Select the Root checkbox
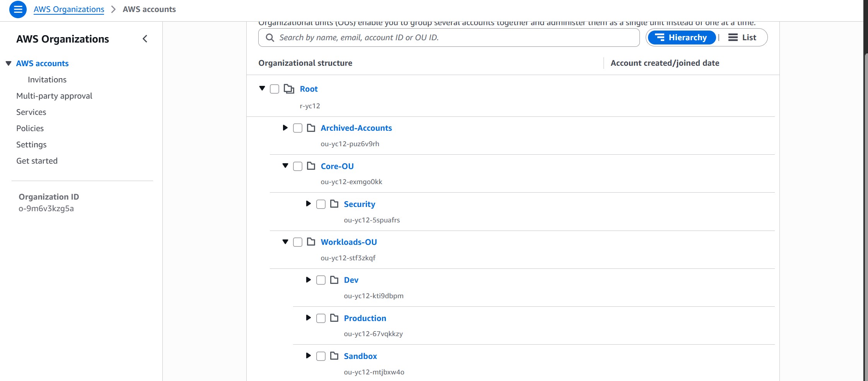The height and width of the screenshot is (381, 868). pyautogui.click(x=275, y=89)
